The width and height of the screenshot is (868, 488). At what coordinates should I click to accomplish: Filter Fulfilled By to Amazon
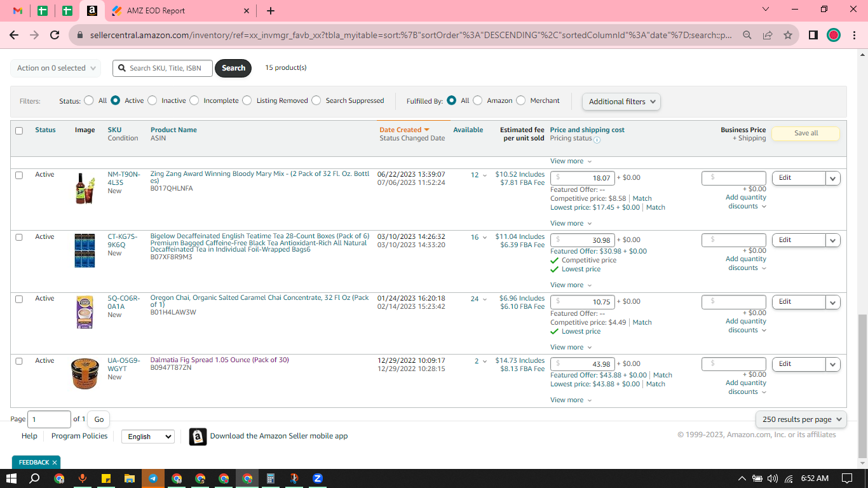pos(478,100)
